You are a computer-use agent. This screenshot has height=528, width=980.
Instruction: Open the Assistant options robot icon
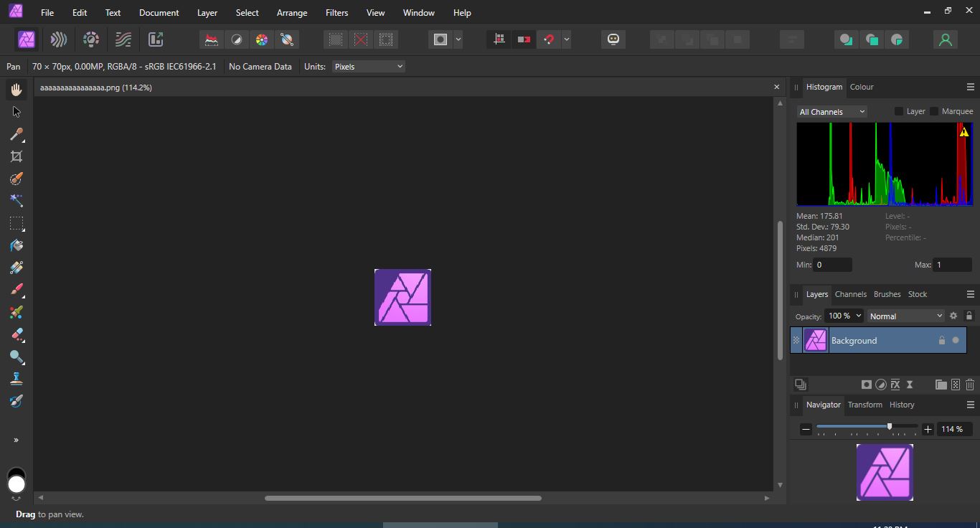[x=613, y=39]
